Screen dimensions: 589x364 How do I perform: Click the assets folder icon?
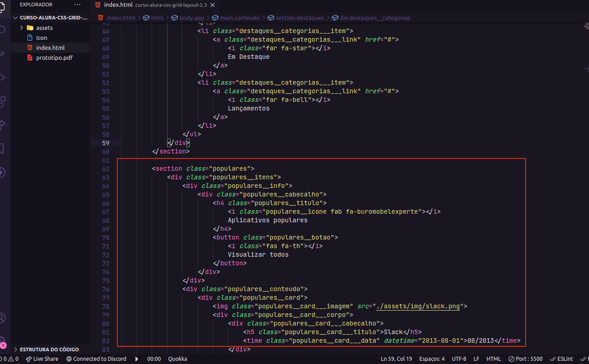click(x=30, y=28)
